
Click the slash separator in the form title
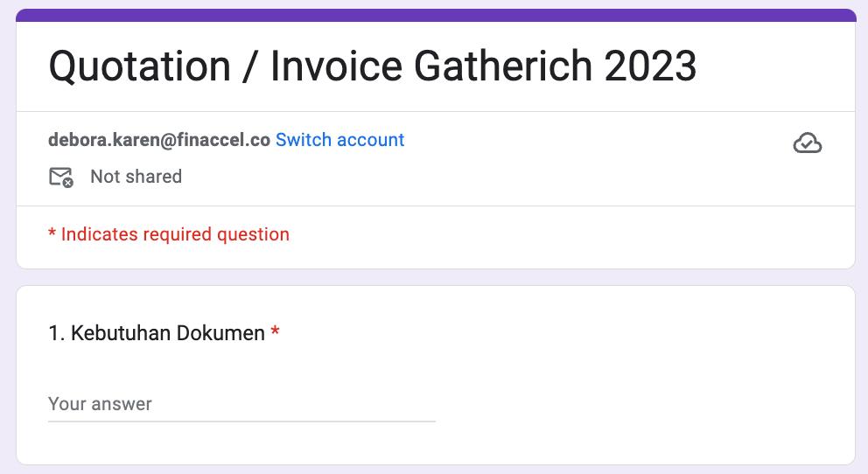248,67
